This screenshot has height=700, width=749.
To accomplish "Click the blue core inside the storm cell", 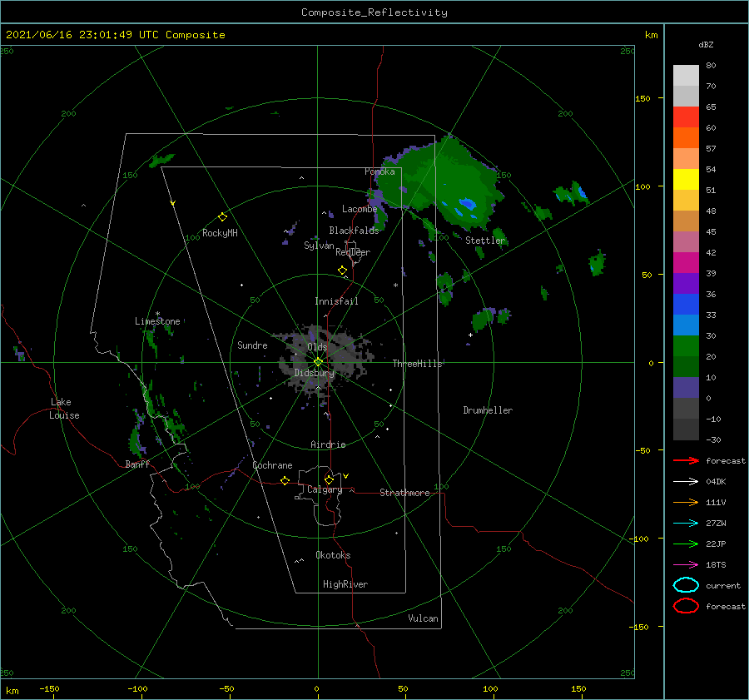I will coord(467,205).
